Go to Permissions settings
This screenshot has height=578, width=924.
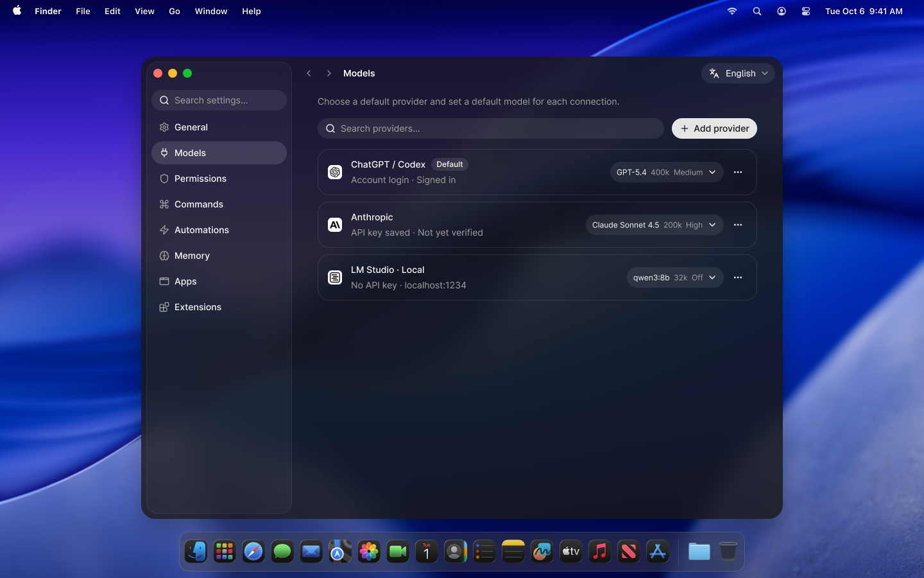point(219,179)
